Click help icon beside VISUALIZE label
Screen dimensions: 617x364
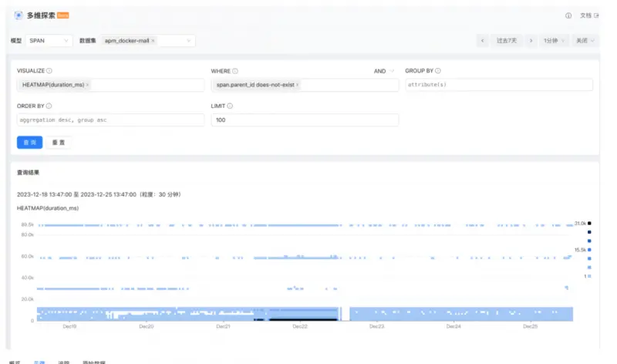(x=49, y=71)
